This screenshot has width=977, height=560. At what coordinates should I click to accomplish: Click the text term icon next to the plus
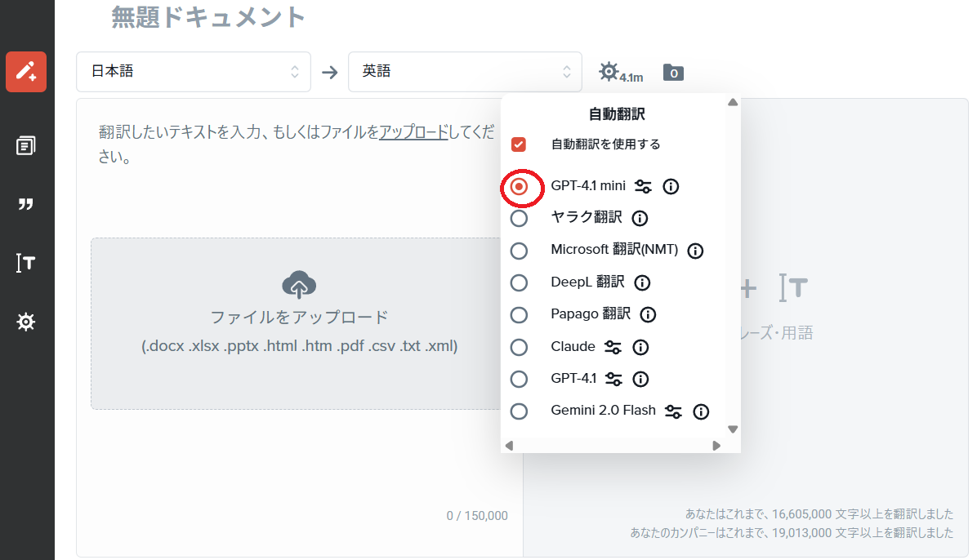(793, 287)
